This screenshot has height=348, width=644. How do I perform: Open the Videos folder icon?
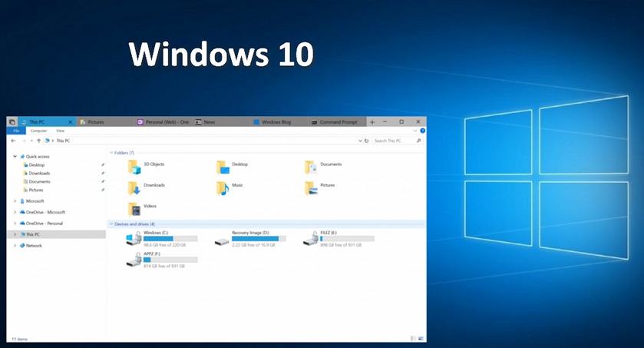(134, 209)
